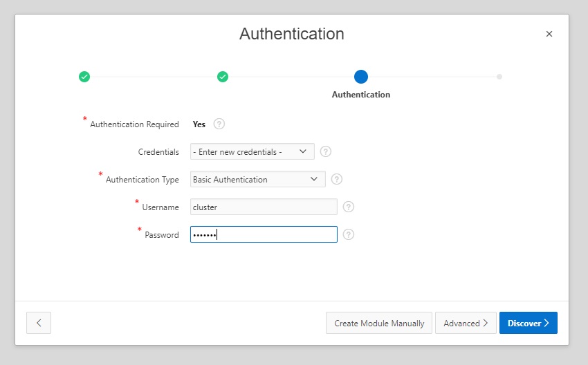The height and width of the screenshot is (365, 588).
Task: Toggle the Authentication Required Yes switch
Action: click(x=199, y=124)
